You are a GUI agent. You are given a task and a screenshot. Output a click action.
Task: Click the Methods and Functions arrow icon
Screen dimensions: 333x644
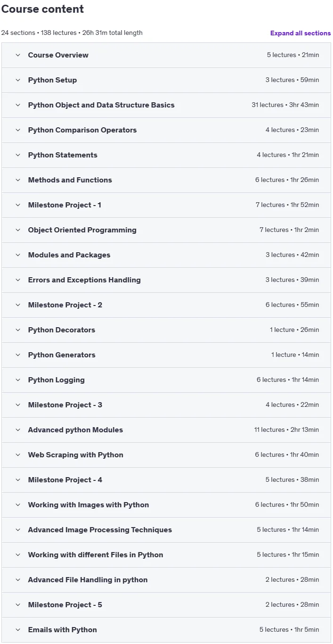18,180
